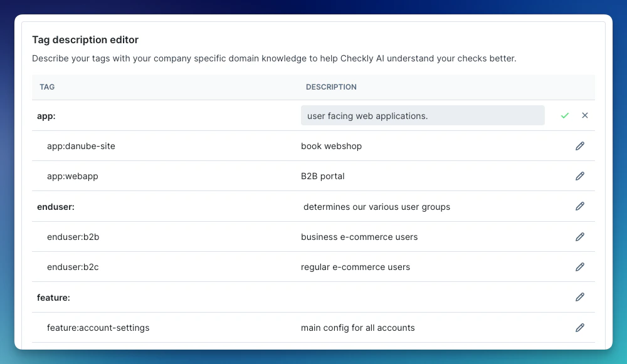Click the 'Tag description editor' heading
627x364 pixels.
click(x=85, y=40)
